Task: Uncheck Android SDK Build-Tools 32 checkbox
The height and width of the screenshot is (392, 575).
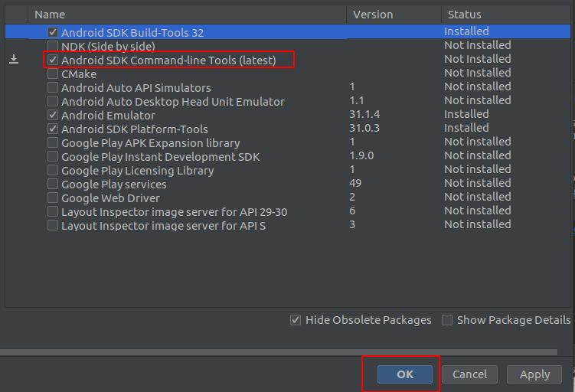Action: click(x=53, y=32)
